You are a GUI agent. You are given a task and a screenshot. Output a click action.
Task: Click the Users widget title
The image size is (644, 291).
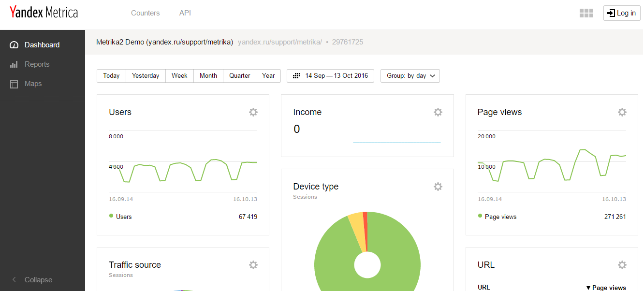(120, 112)
